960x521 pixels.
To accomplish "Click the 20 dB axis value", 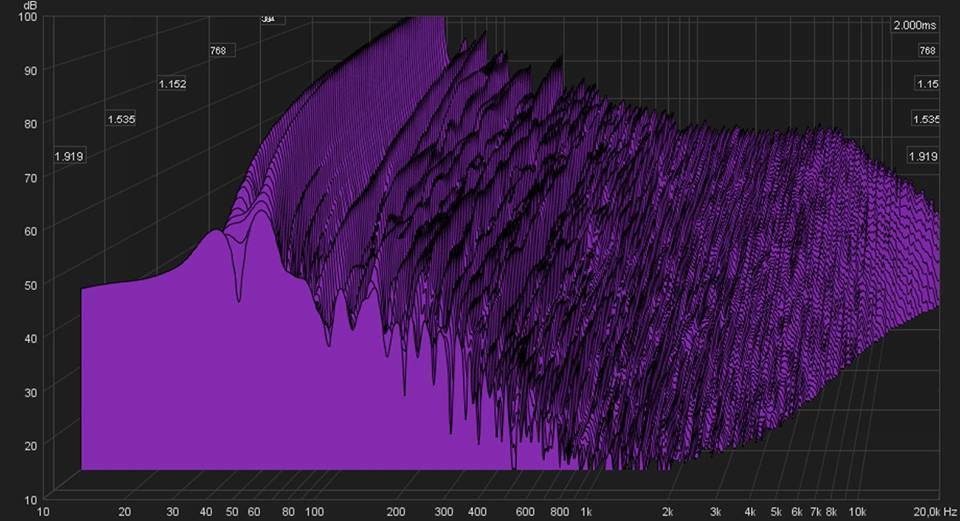I will (x=30, y=445).
